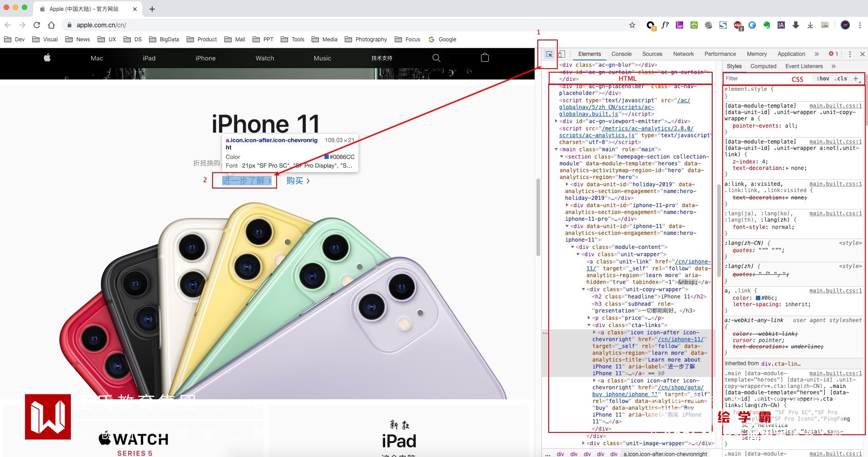Click the purple RP extension icon
Image resolution: width=868 pixels, height=457 pixels.
680,25
